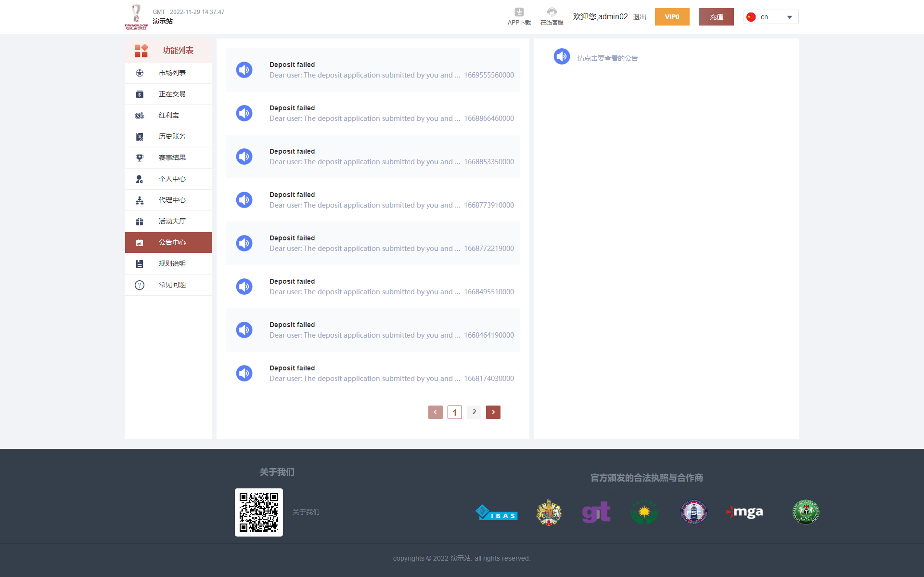Open 在线客服 online support icon
The height and width of the screenshot is (577, 924).
(x=552, y=12)
